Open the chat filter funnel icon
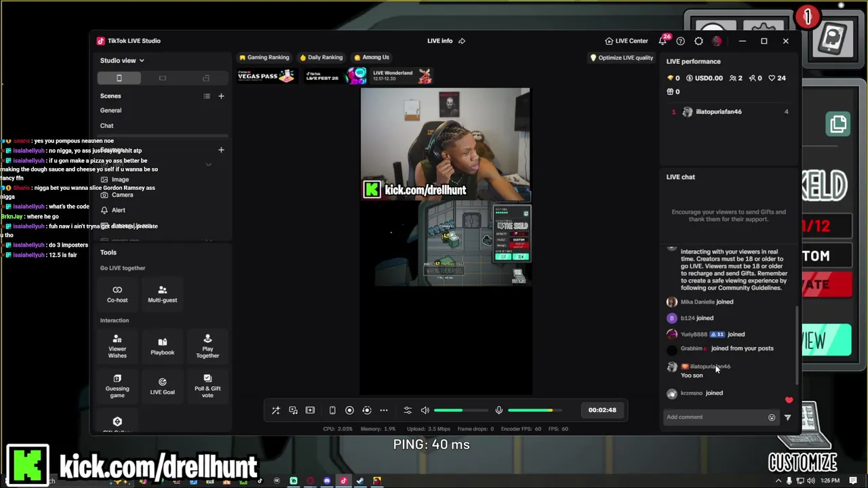Image resolution: width=868 pixels, height=488 pixels. (x=787, y=418)
